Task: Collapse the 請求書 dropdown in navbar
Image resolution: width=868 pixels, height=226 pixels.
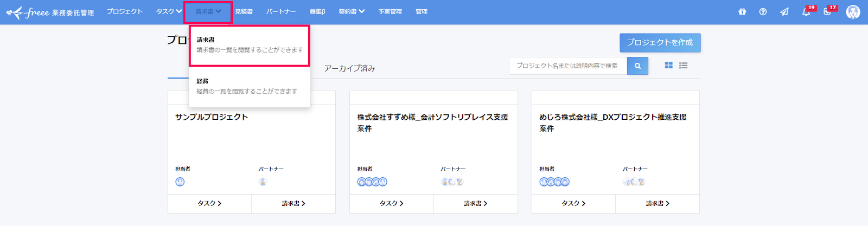Action: [208, 11]
